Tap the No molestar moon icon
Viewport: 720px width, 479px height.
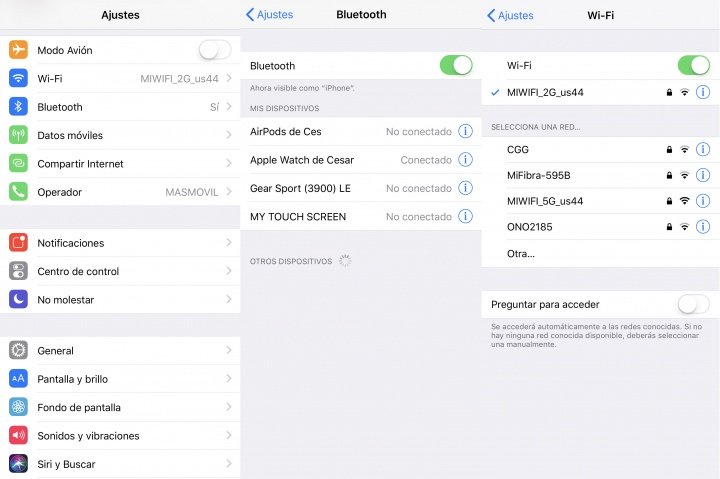coord(18,299)
